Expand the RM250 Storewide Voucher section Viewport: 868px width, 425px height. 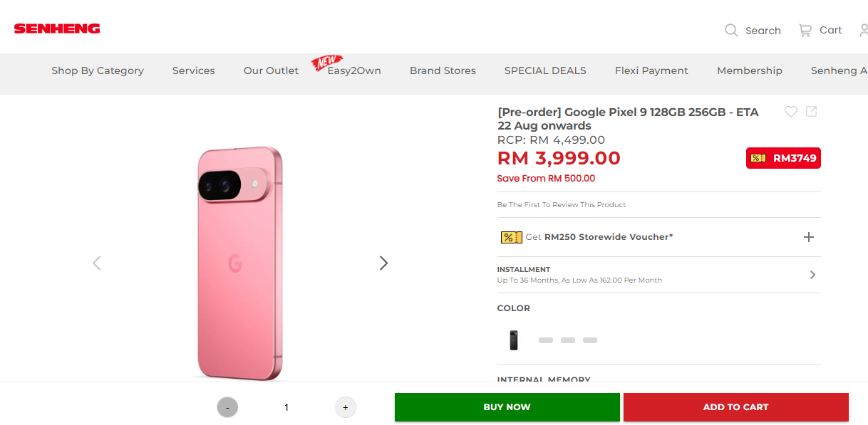click(x=808, y=237)
